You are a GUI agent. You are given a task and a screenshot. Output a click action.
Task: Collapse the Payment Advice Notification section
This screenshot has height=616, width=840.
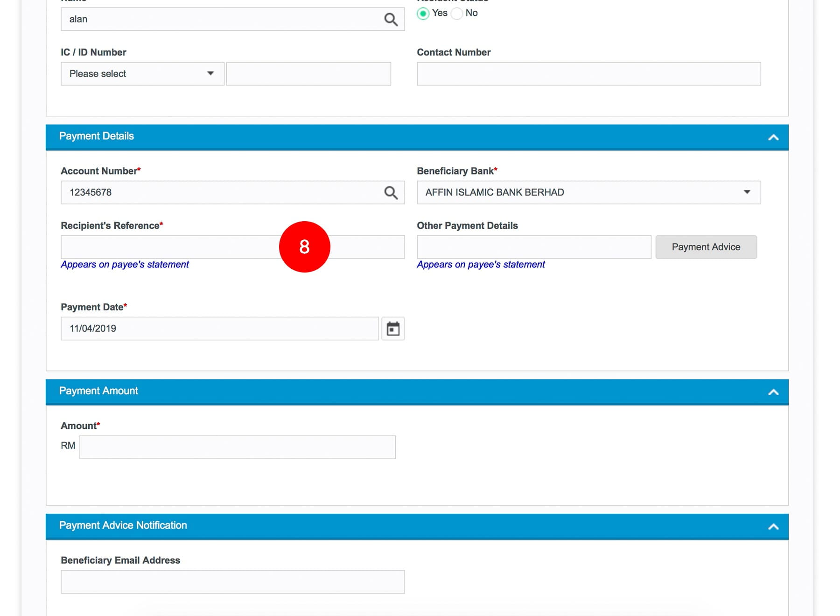(x=773, y=526)
